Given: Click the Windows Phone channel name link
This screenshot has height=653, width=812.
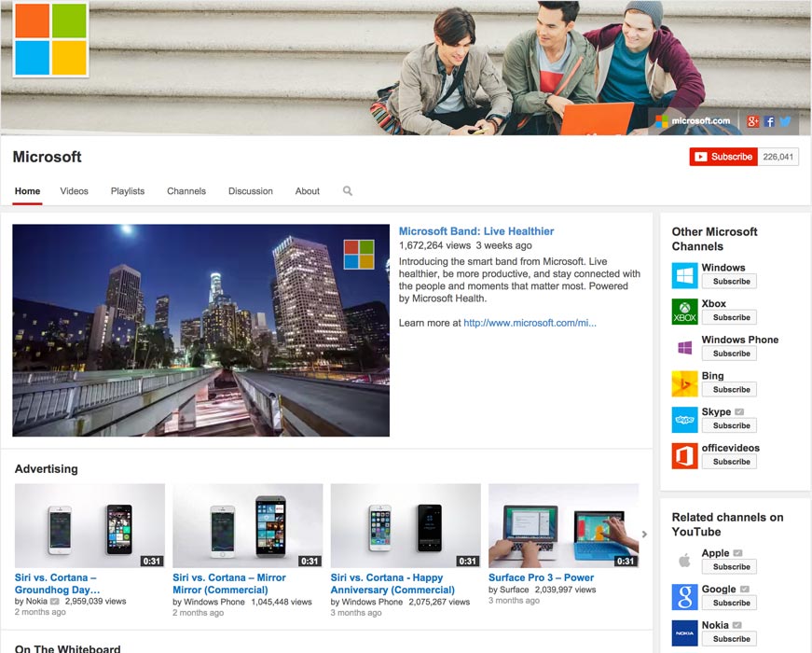Looking at the screenshot, I should 740,340.
